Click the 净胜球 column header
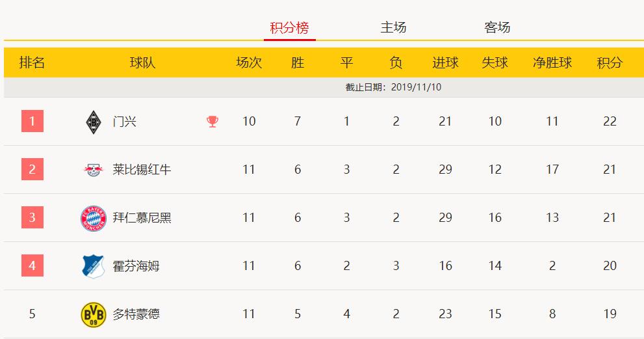This screenshot has height=339, width=644. 552,62
